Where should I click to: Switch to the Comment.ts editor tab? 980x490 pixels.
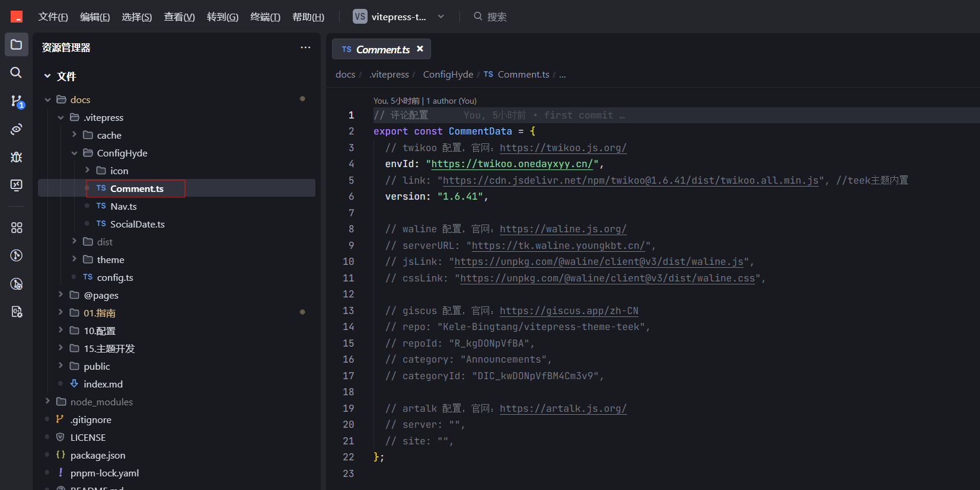click(x=382, y=49)
